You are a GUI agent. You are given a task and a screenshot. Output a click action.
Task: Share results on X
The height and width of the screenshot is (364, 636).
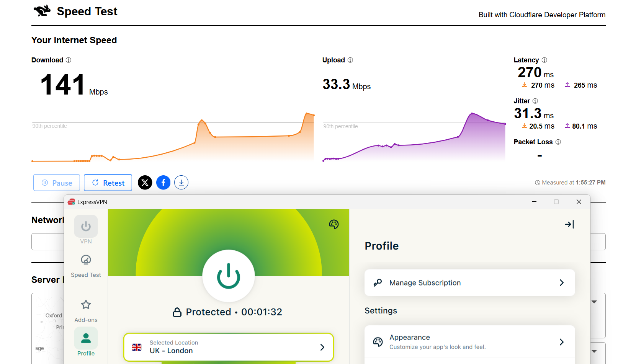[145, 183]
